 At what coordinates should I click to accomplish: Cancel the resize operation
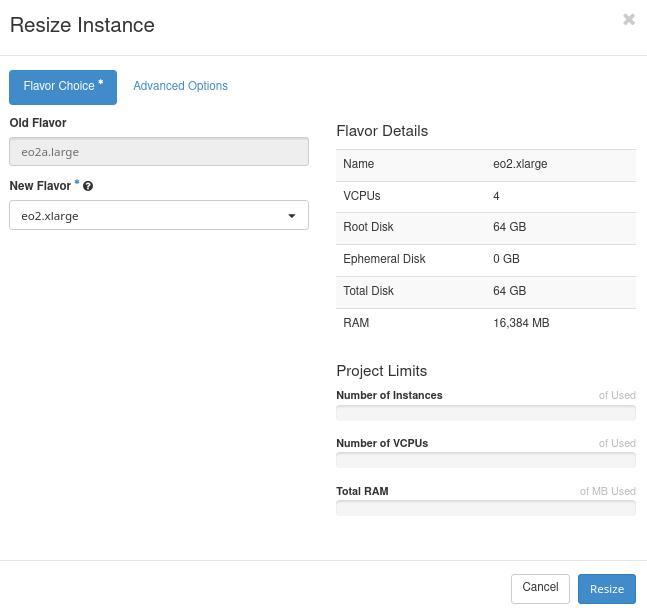[540, 588]
